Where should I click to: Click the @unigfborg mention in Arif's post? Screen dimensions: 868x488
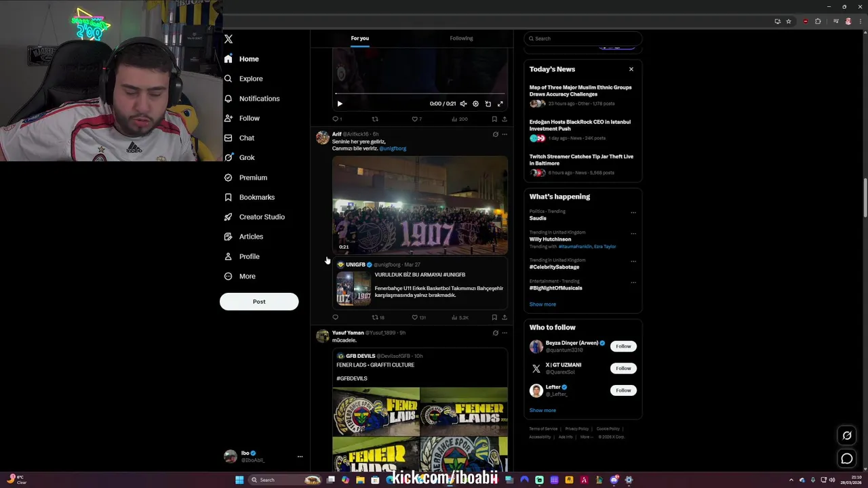[393, 148]
